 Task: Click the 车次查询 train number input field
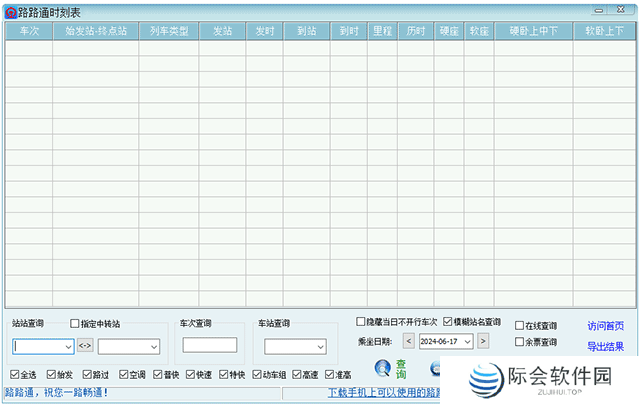pos(210,345)
